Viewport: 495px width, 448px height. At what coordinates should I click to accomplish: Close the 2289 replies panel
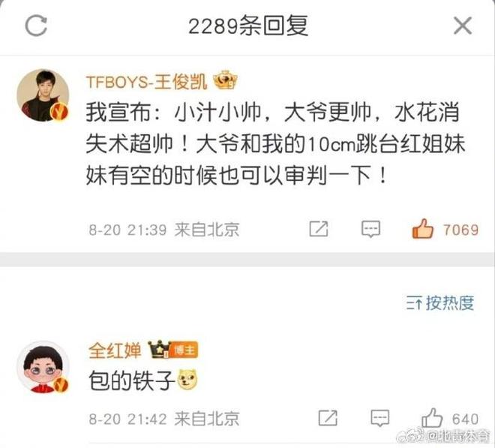pyautogui.click(x=463, y=26)
